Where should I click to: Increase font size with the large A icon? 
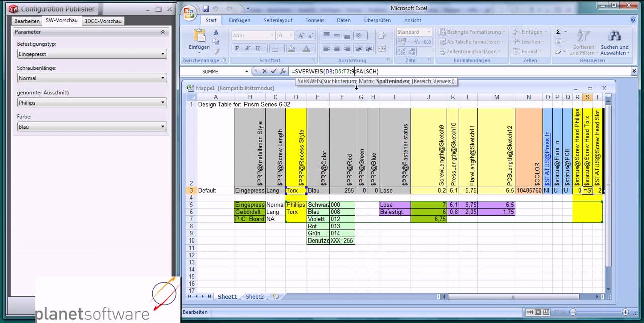(x=300, y=36)
